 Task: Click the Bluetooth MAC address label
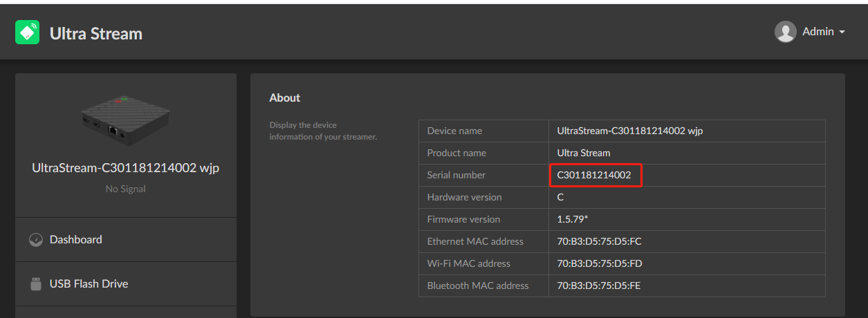(x=478, y=286)
